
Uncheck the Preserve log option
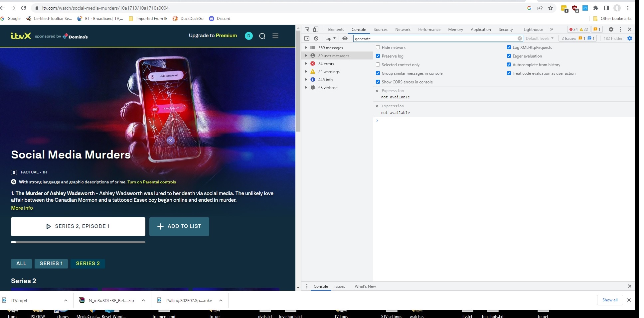pos(378,56)
